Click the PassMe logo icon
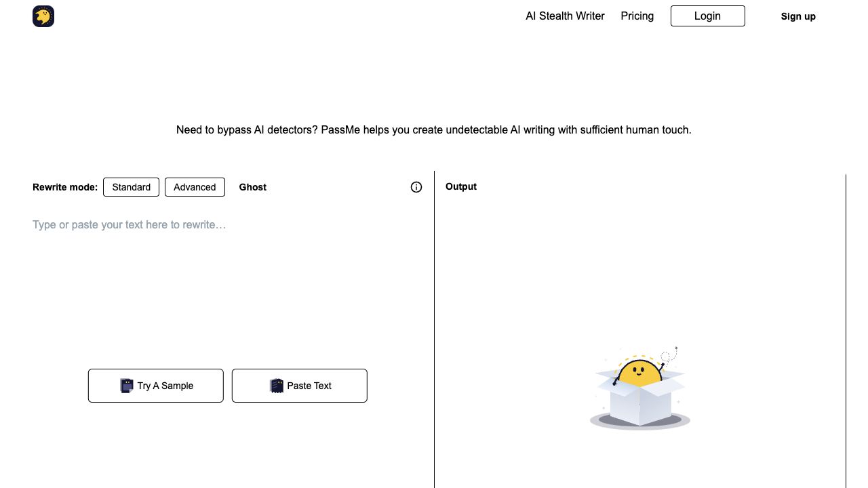 click(43, 16)
